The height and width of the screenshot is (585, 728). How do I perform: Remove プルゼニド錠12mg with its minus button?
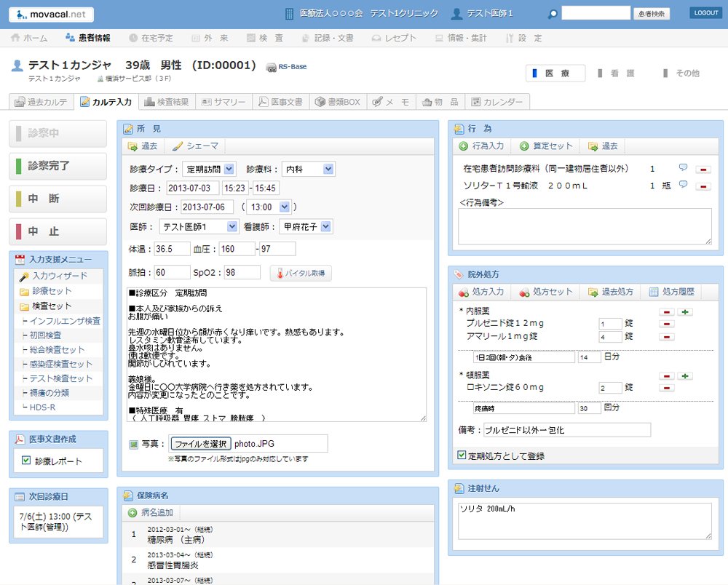(x=667, y=324)
